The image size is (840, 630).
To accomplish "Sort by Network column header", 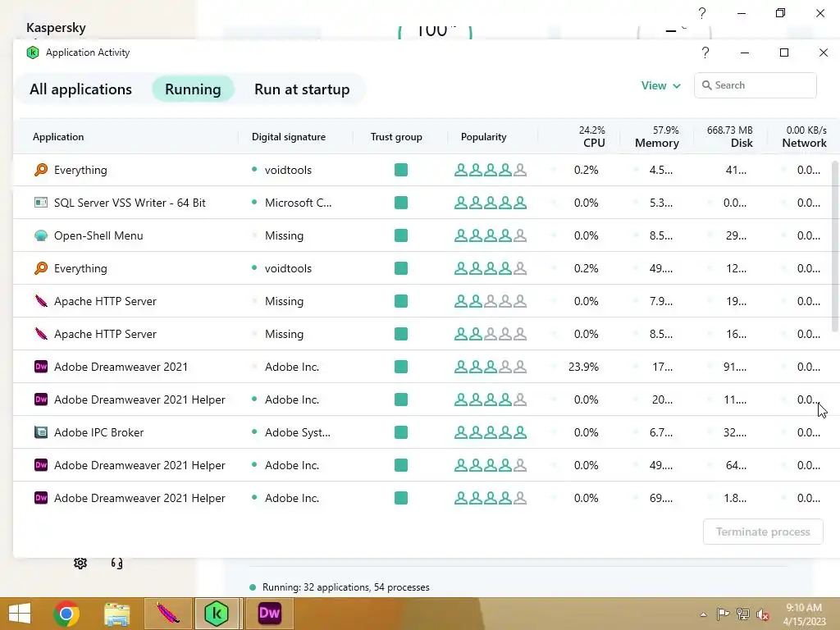I will tap(804, 137).
